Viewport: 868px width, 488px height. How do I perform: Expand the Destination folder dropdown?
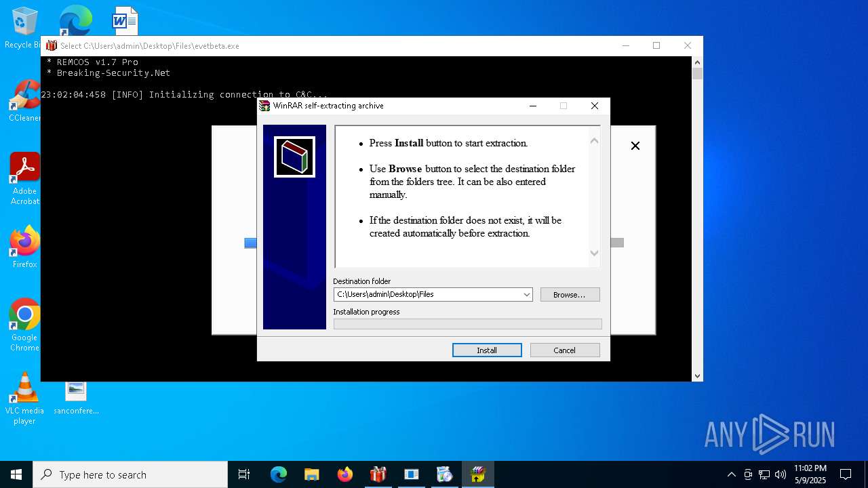click(526, 295)
